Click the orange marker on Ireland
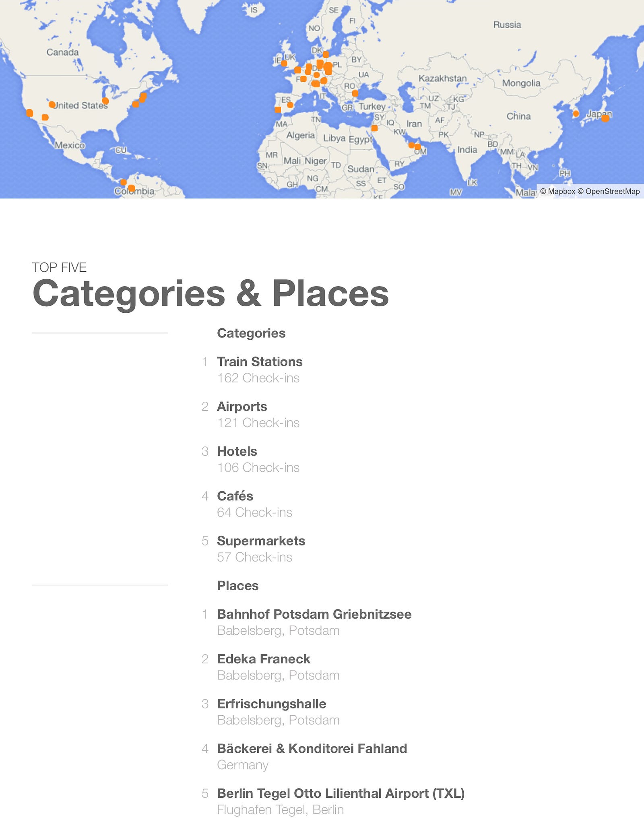The height and width of the screenshot is (828, 644). click(284, 63)
